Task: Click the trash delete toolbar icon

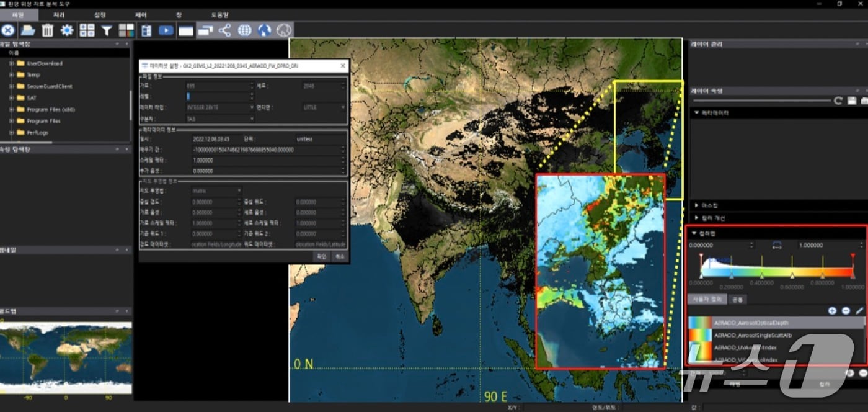Action: (48, 30)
